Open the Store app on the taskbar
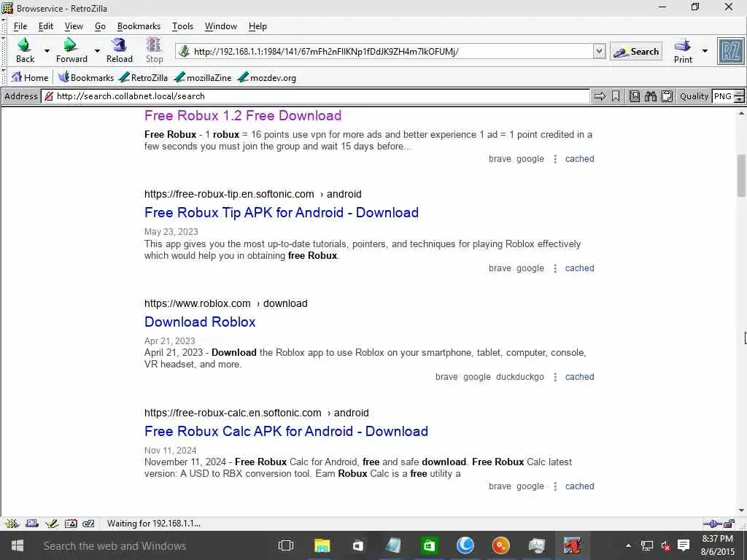Viewport: 747px width, 560px height. [x=429, y=545]
